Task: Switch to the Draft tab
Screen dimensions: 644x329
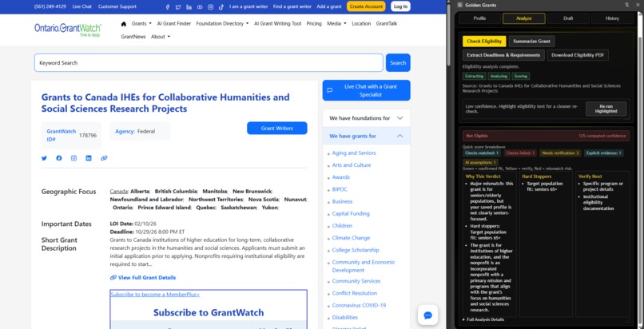Action: click(568, 18)
